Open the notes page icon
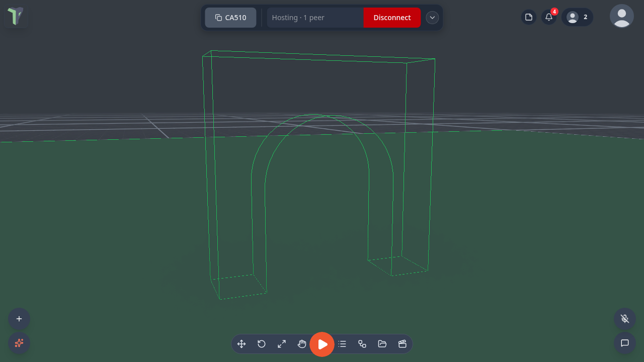This screenshot has width=644, height=362. point(529,17)
